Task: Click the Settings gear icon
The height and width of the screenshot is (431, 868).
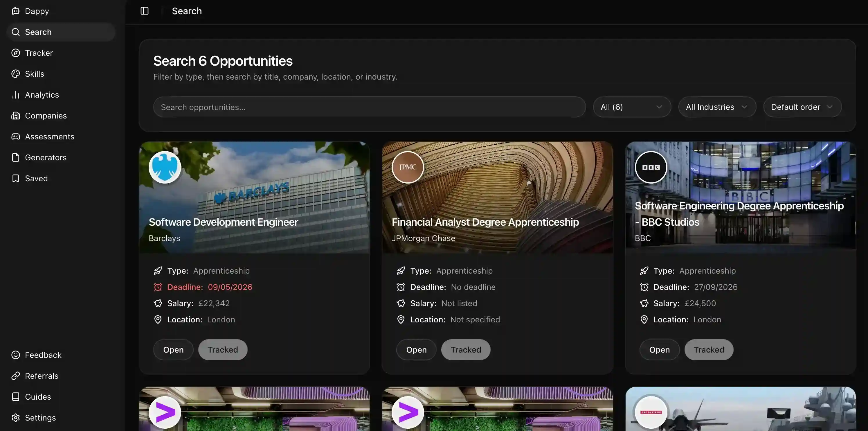Action: click(x=15, y=418)
